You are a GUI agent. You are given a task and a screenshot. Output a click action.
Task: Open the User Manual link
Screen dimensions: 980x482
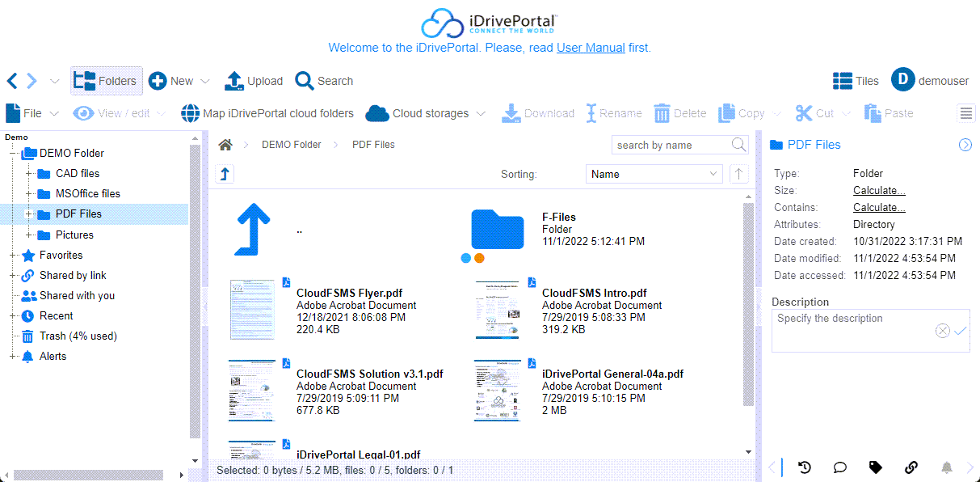591,48
